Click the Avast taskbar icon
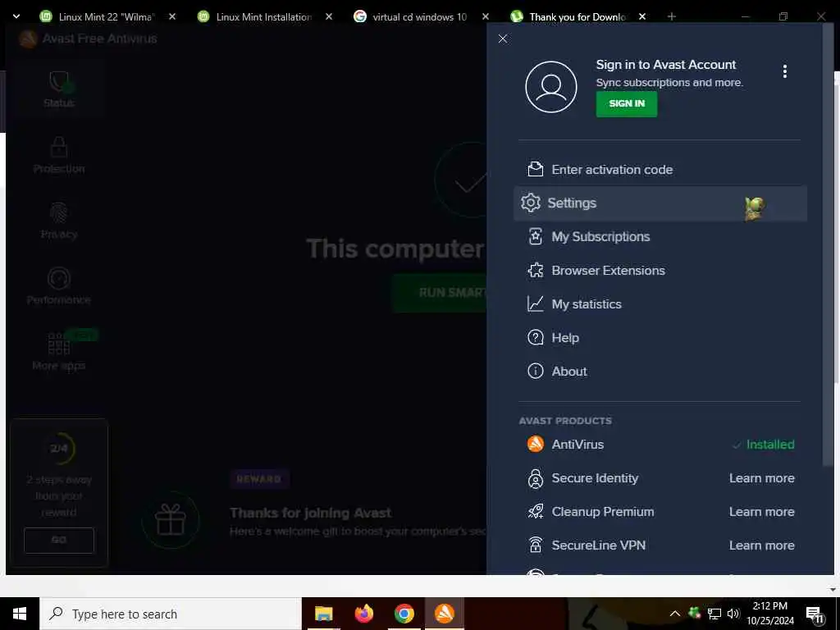Image resolution: width=840 pixels, height=630 pixels. [444, 614]
